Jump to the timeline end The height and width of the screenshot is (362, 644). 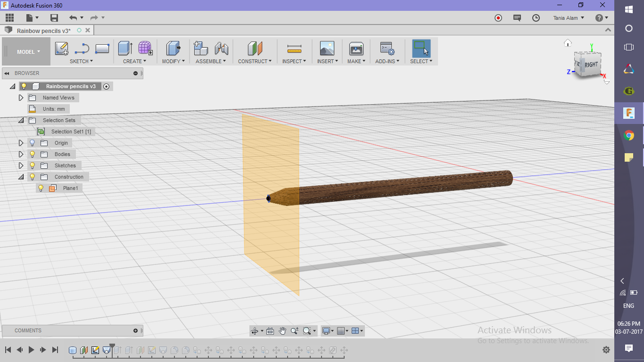(55, 350)
